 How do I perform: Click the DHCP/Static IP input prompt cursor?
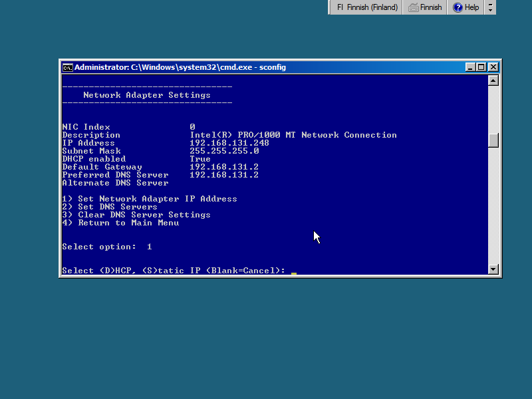tap(293, 271)
